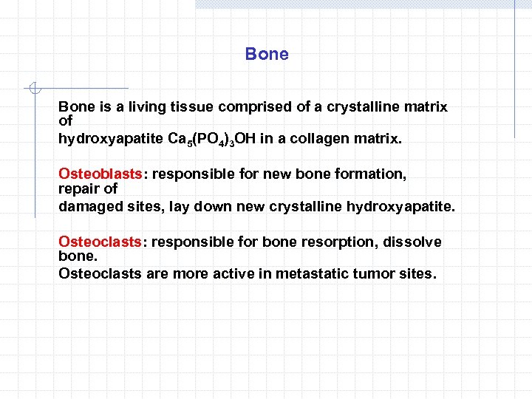Viewport: 532px width, 399px height.
Task: Click the formula line 'hydroxyapatite Ca5(PO4)3OH in a collagen matrix.'
Action: coord(230,139)
